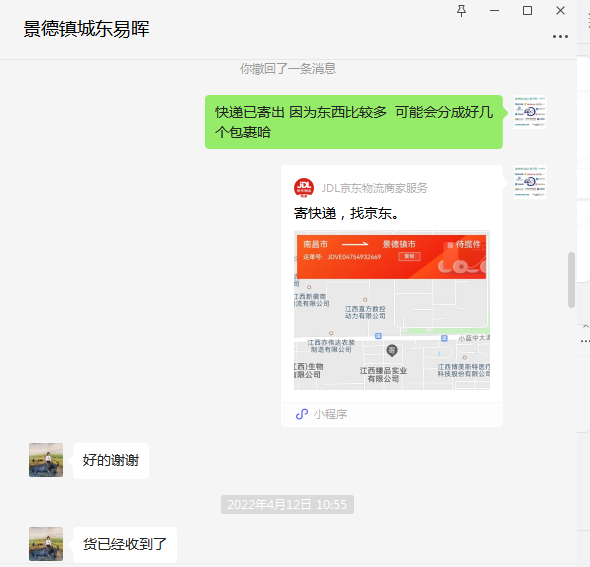This screenshot has height=567, width=590.
Task: Open contact avatar beside 好的谢谢
Action: click(x=46, y=460)
